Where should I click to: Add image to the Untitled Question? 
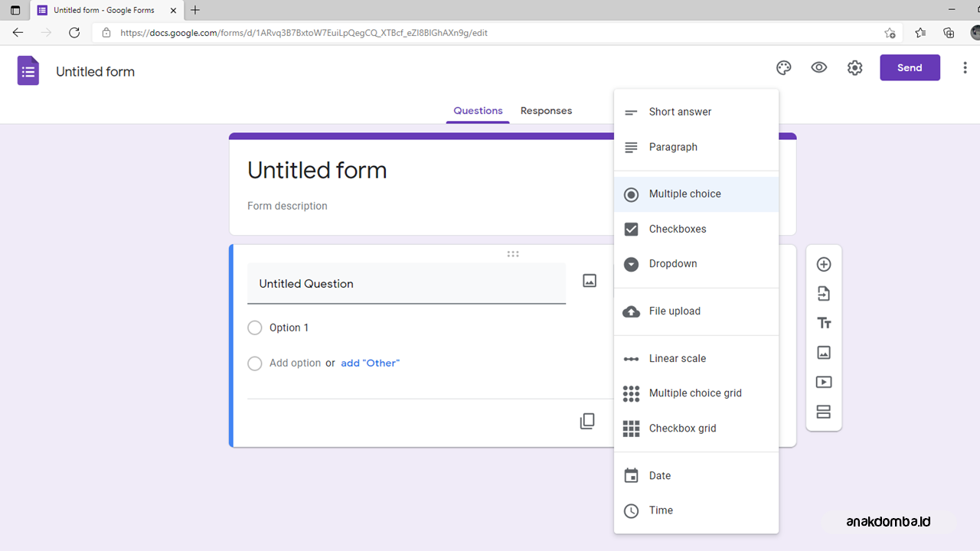point(590,281)
